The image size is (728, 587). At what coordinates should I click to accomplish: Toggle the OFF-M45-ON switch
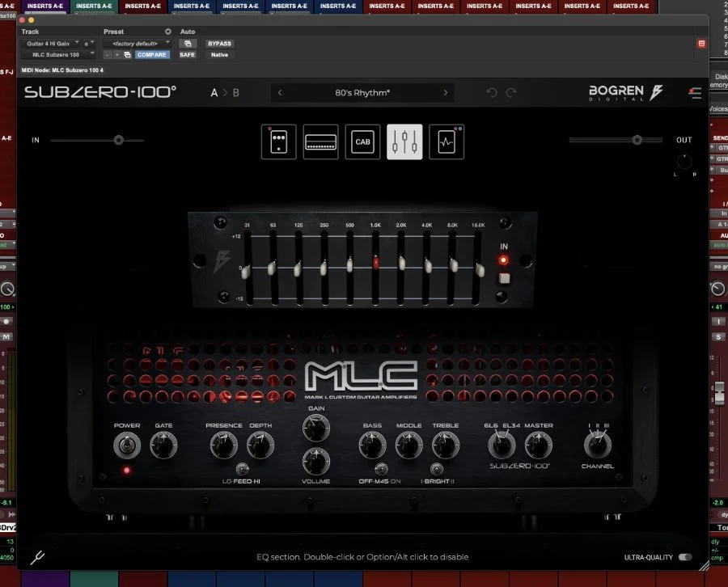(x=381, y=469)
